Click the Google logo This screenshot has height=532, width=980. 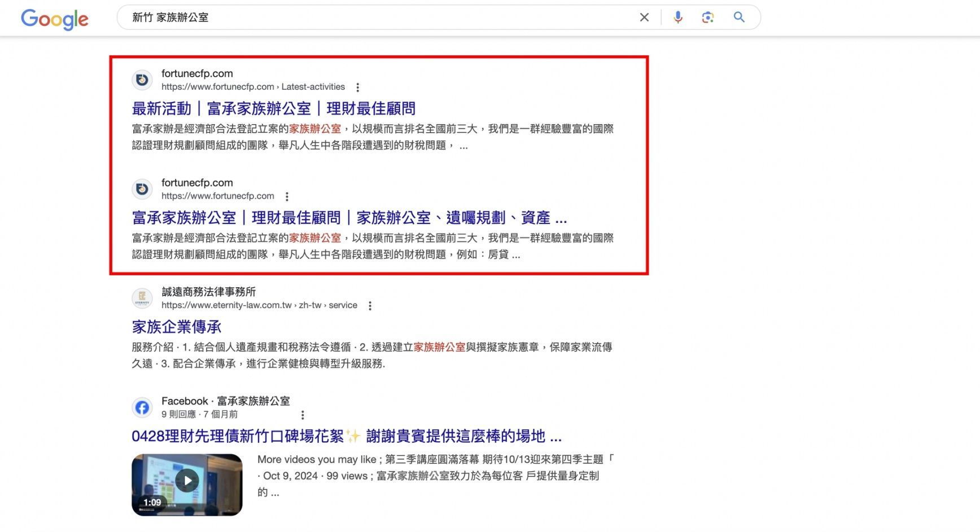(x=55, y=19)
